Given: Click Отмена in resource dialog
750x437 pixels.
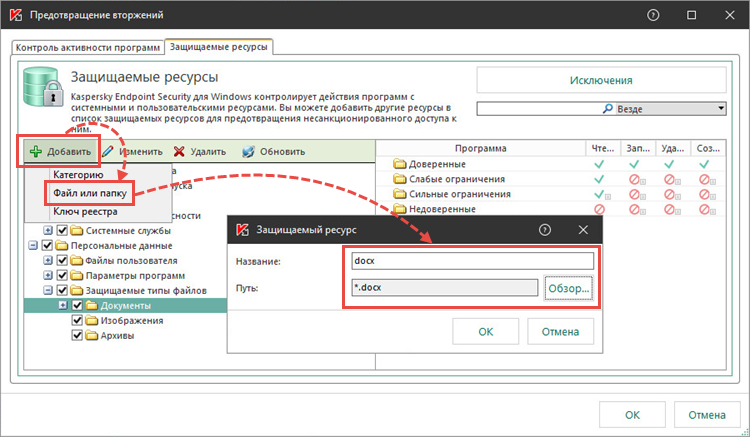Looking at the screenshot, I should (x=560, y=332).
